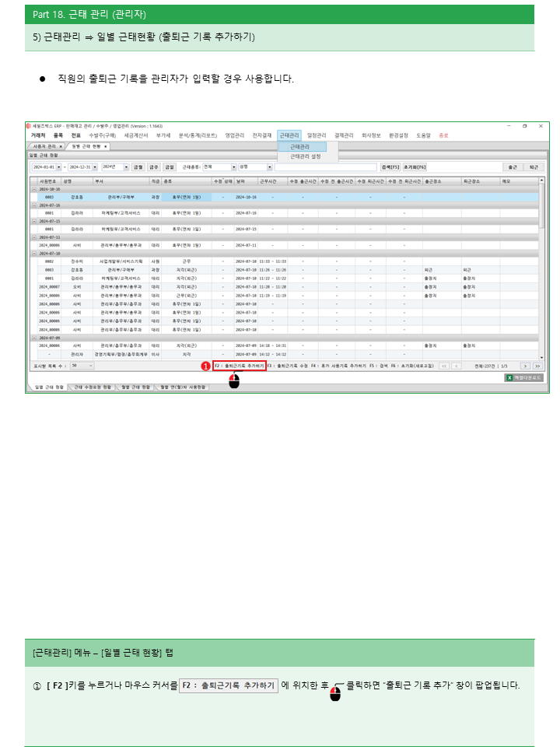Viewport: 560px width, 750px height.
Task: Open the 근태종류 전체 dropdown
Action: pos(234,167)
